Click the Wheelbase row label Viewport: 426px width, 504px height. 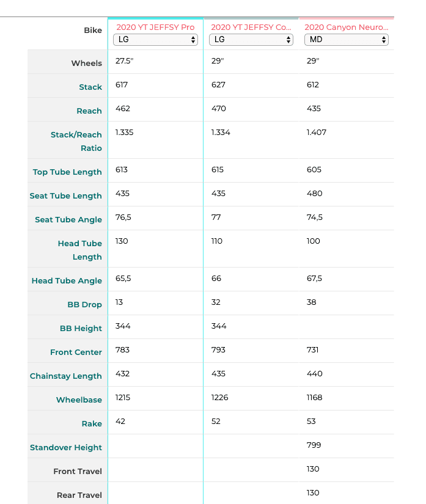(x=79, y=400)
